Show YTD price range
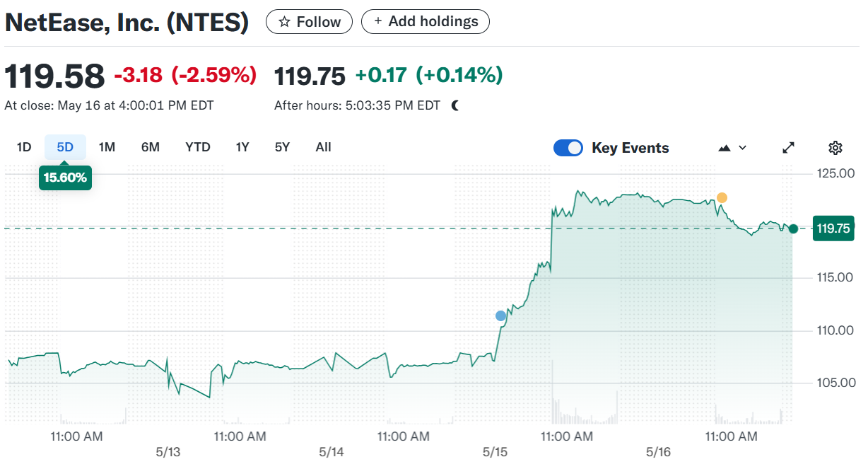Image resolution: width=868 pixels, height=469 pixels. tap(198, 147)
